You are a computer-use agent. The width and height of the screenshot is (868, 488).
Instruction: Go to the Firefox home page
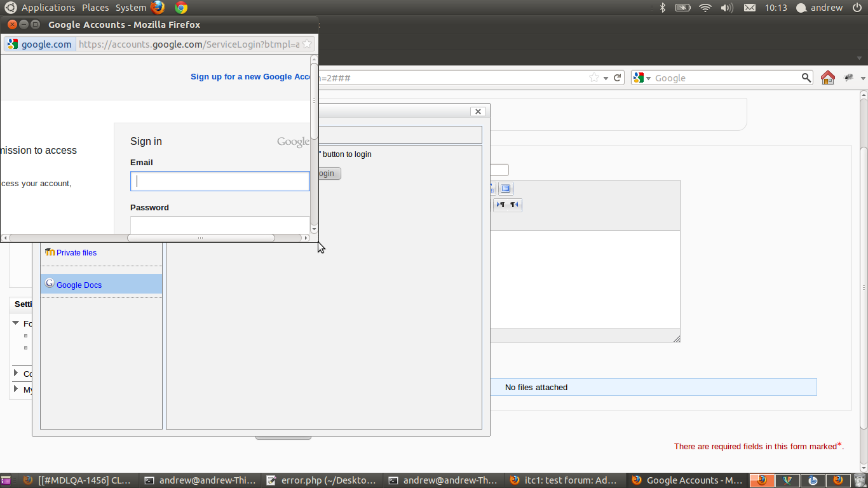pyautogui.click(x=827, y=78)
